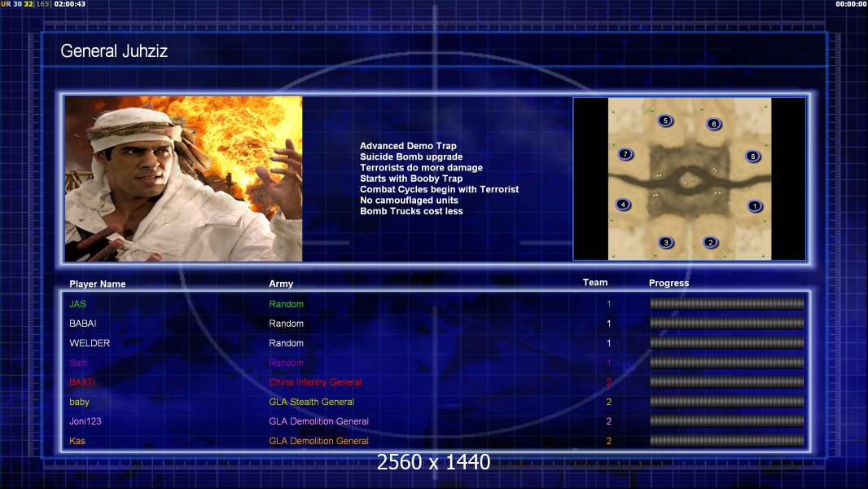Click the Progress column header
This screenshot has height=489, width=868.
tap(669, 283)
